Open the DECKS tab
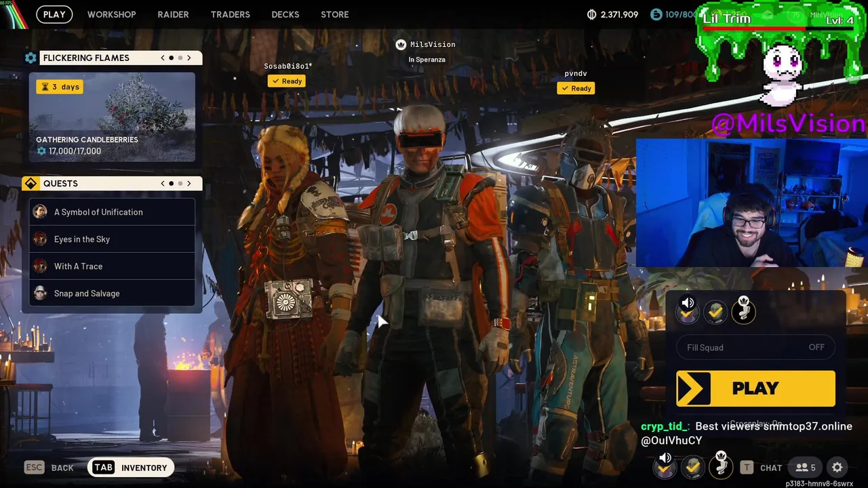The image size is (868, 488). [x=285, y=14]
